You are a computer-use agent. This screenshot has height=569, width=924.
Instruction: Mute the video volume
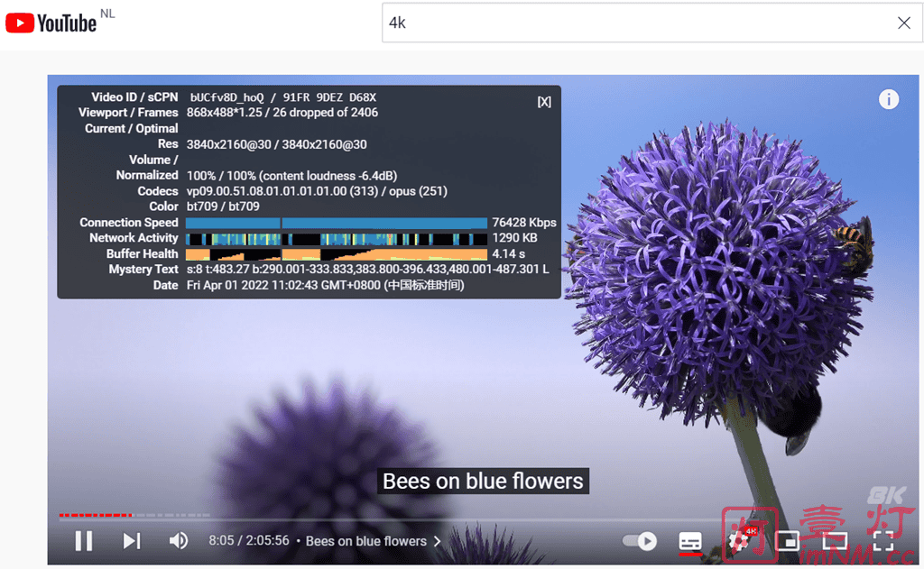[x=179, y=540]
